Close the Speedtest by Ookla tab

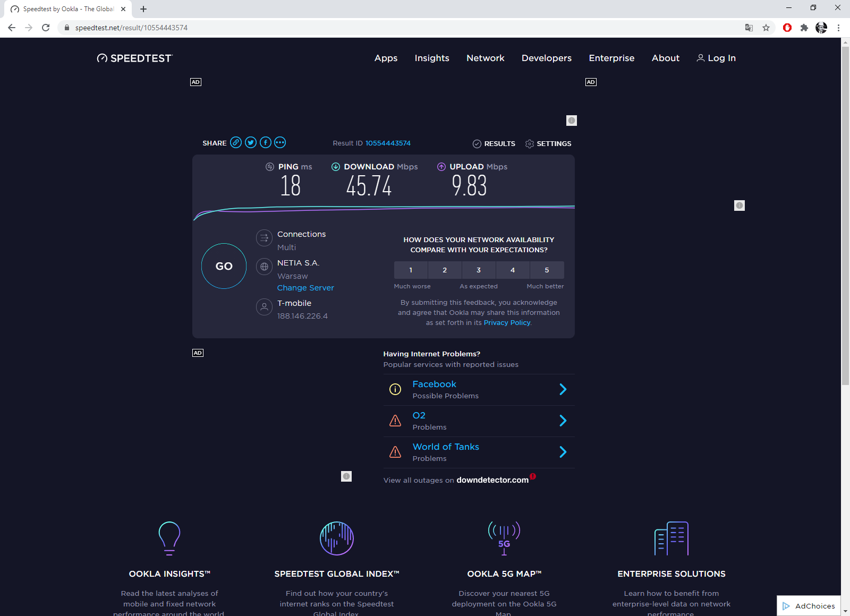123,9
